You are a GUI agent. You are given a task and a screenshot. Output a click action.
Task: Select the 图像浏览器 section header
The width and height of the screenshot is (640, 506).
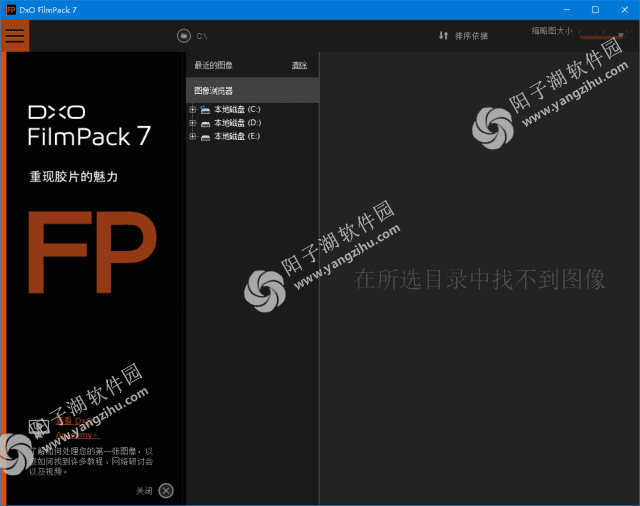pos(253,91)
